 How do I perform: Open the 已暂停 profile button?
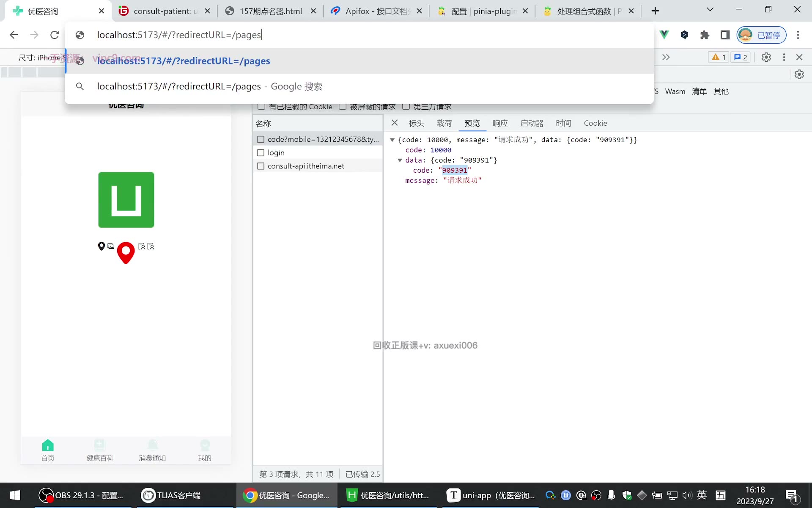click(x=762, y=35)
